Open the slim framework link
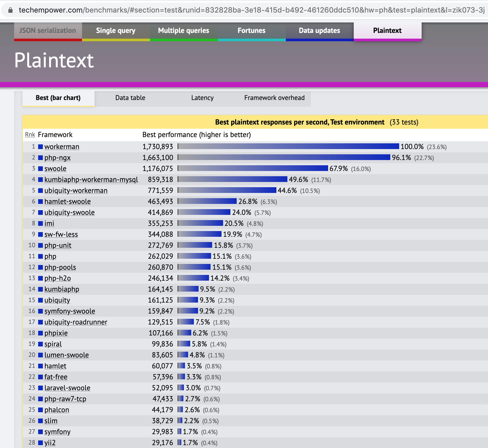This screenshot has height=448, width=488. tap(51, 421)
